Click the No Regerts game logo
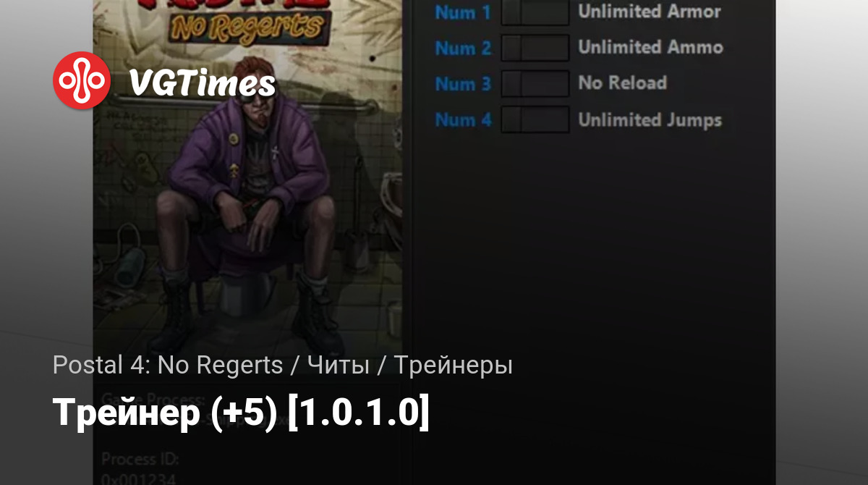Screen dimensions: 868x485 tap(247, 25)
